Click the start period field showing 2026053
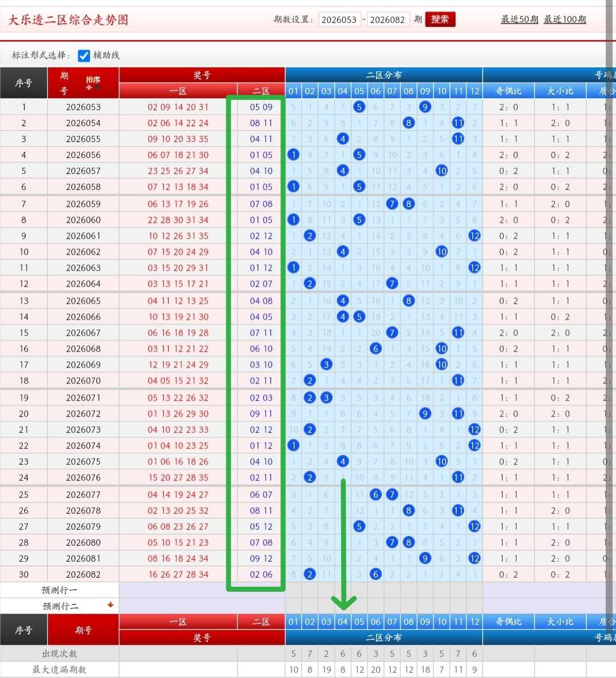 pos(339,19)
